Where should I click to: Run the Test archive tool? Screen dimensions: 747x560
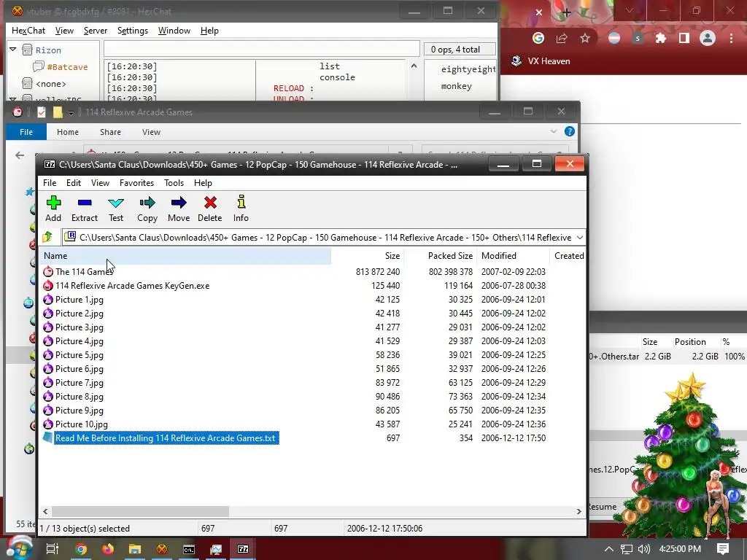(x=116, y=209)
